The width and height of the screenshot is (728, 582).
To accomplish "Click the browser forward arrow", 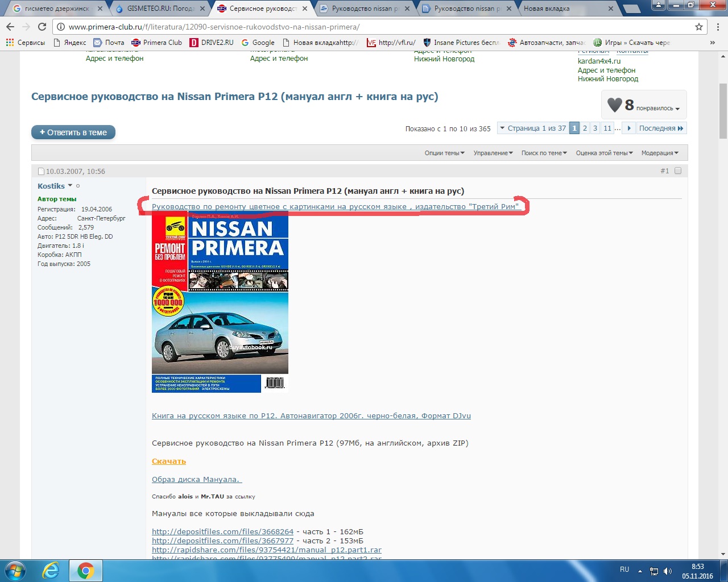I will point(26,27).
